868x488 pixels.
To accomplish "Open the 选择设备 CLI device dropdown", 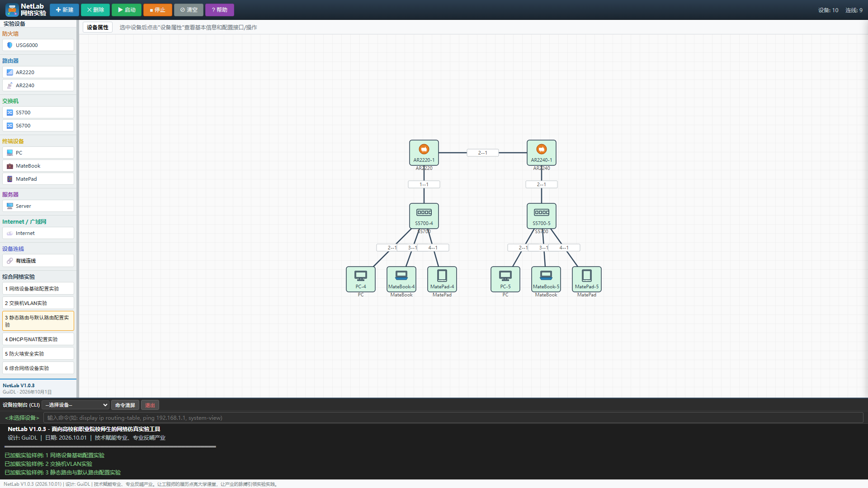I will [x=75, y=405].
